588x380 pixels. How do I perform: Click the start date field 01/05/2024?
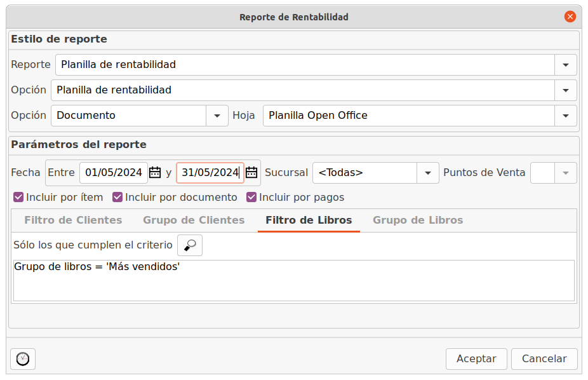coord(114,173)
